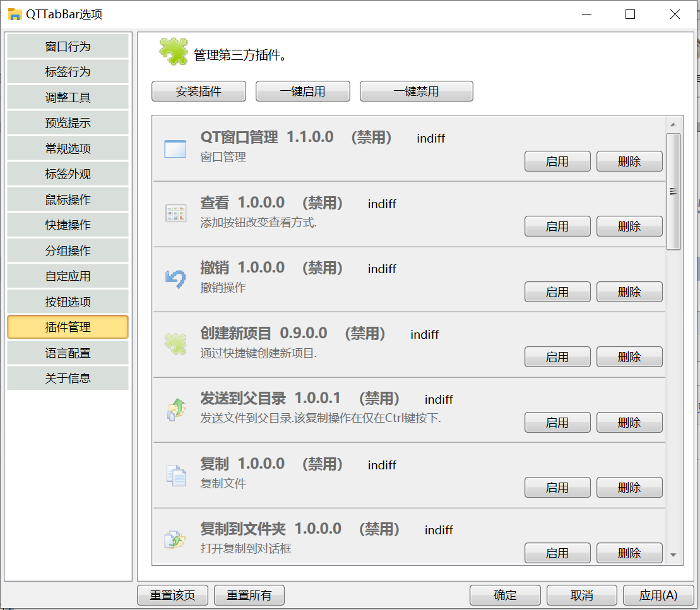Switch to the 语言配置 tab
The image size is (700, 610).
68,353
